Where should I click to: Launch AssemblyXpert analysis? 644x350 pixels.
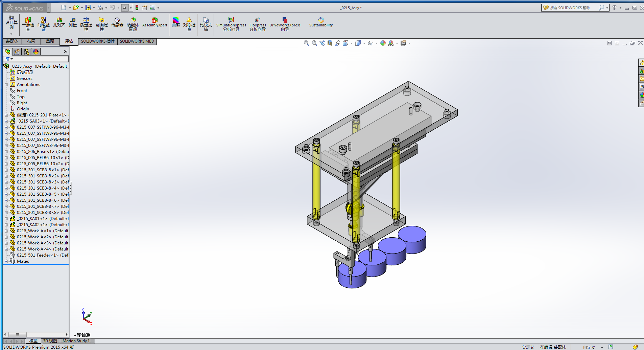[154, 22]
